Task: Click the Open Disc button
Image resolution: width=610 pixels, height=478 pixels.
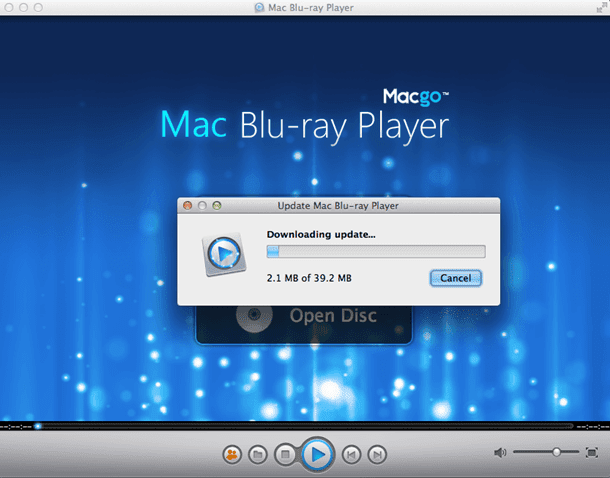Action: (303, 324)
